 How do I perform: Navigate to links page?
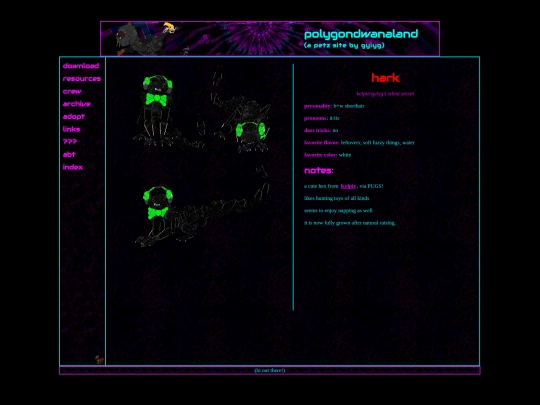[71, 129]
